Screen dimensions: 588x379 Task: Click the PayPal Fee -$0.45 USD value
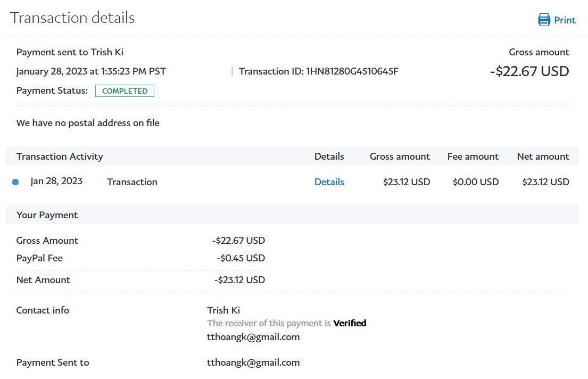click(241, 258)
